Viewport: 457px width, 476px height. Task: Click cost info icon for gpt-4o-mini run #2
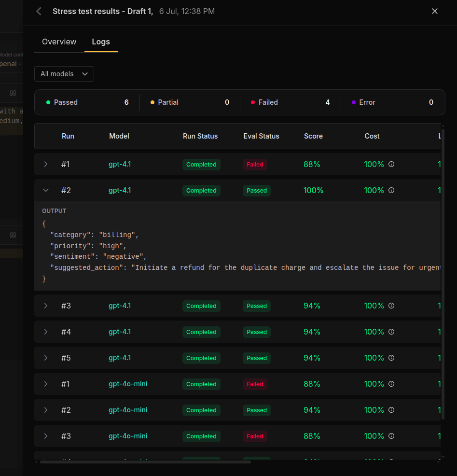391,410
